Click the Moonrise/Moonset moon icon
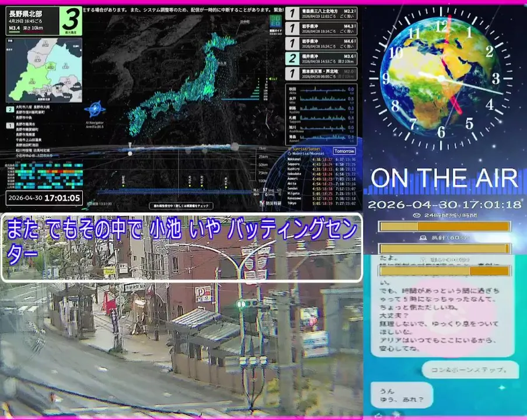Viewport: 527px width, 420px height. pos(289,153)
